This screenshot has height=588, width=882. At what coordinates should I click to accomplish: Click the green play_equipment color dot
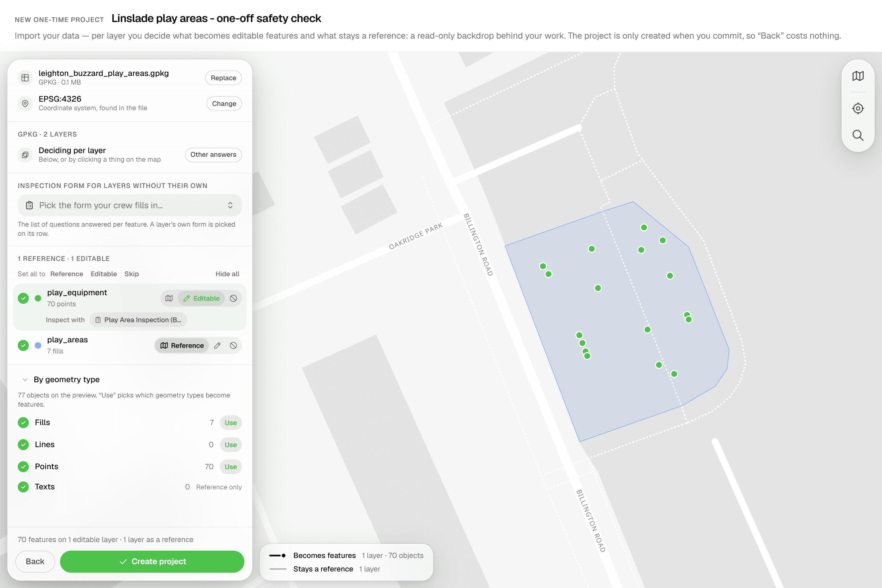click(38, 299)
